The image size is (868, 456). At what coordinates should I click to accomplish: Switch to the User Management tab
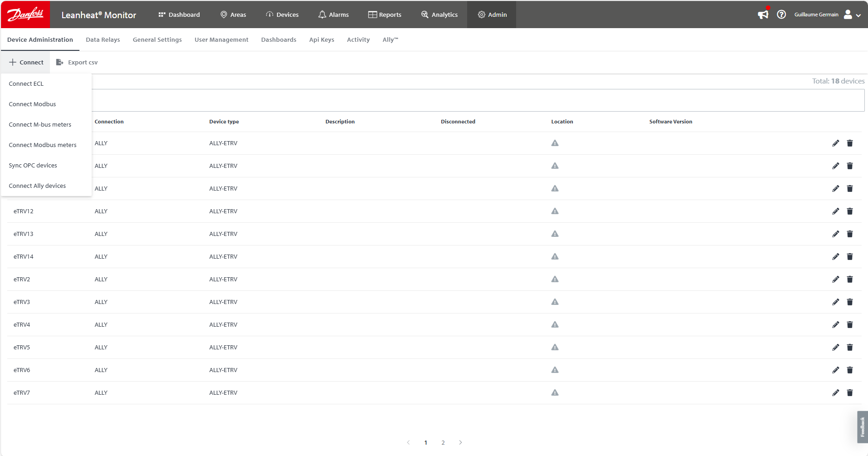[x=221, y=40]
